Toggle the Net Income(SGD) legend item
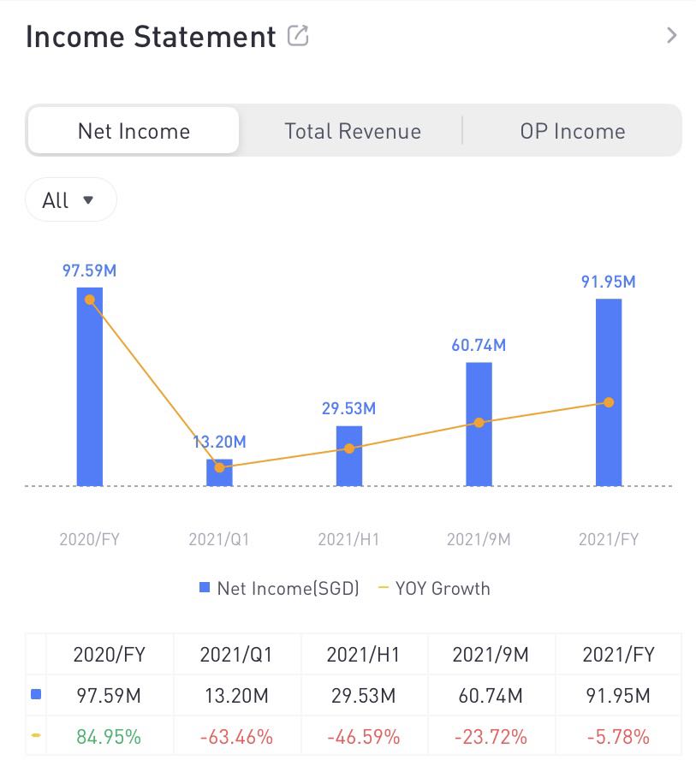 279,588
